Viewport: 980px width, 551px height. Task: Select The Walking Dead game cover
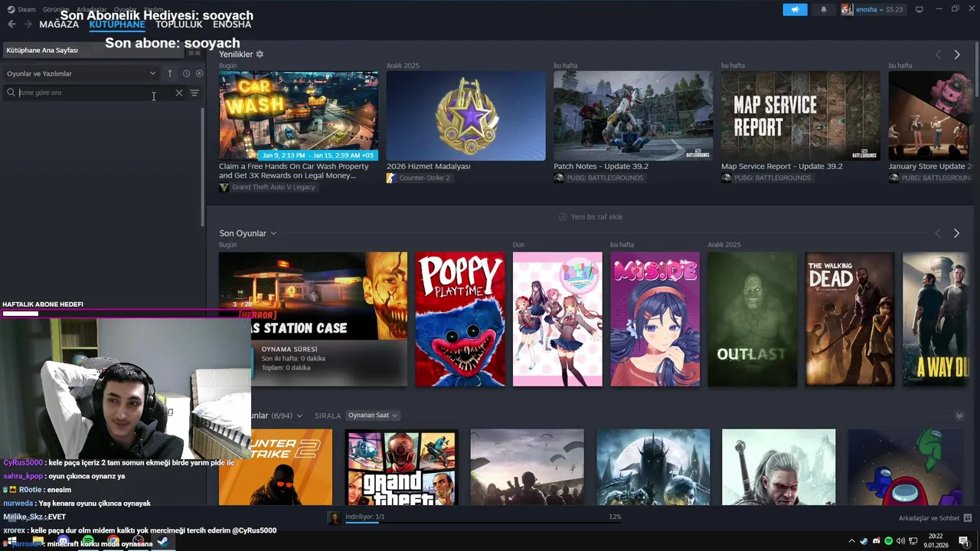coord(850,319)
